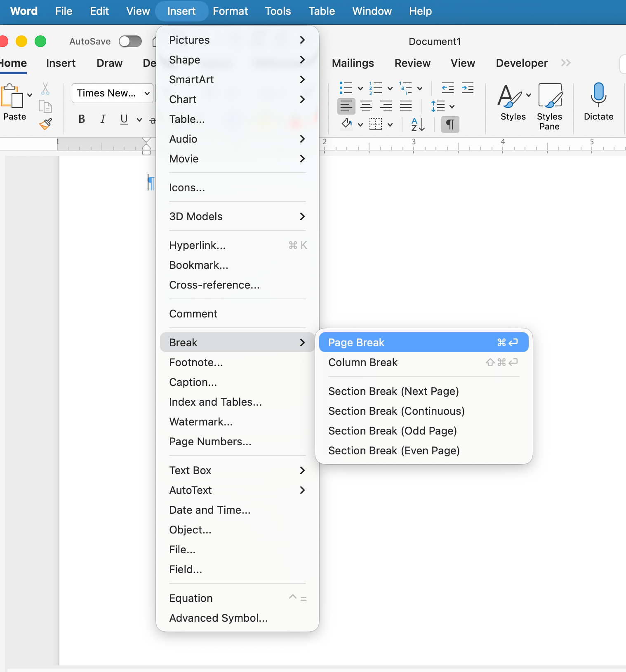Open the Format menu in menu bar
The width and height of the screenshot is (626, 672).
tap(230, 11)
